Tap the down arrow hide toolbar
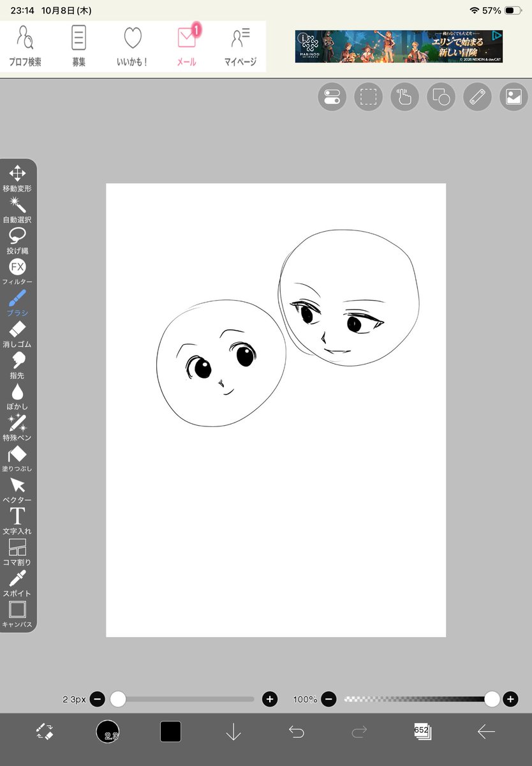 [233, 732]
